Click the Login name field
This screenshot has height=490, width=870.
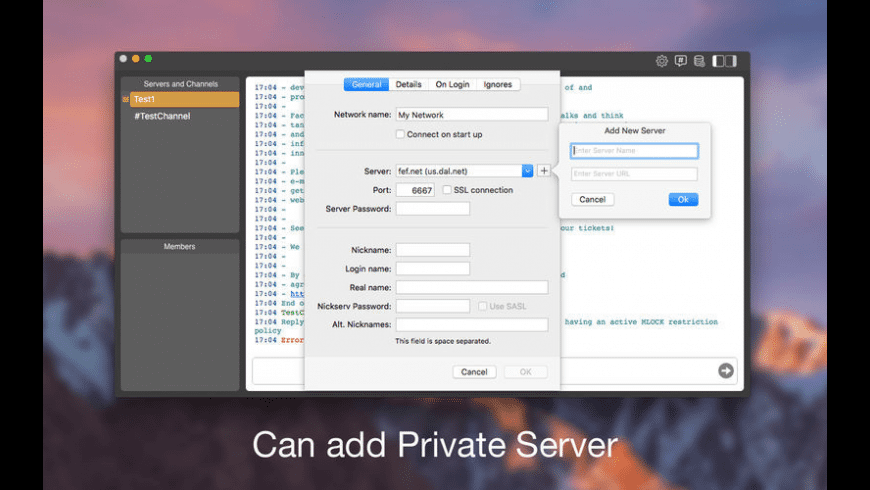click(433, 269)
